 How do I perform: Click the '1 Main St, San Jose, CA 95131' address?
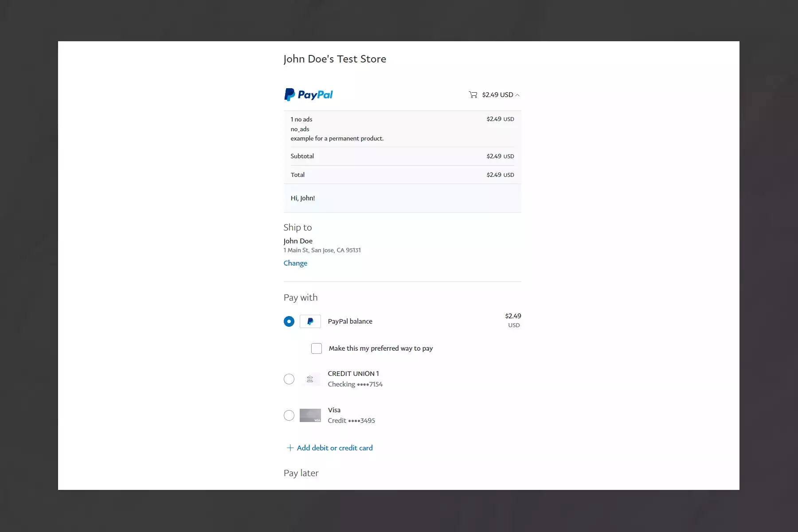pyautogui.click(x=322, y=250)
